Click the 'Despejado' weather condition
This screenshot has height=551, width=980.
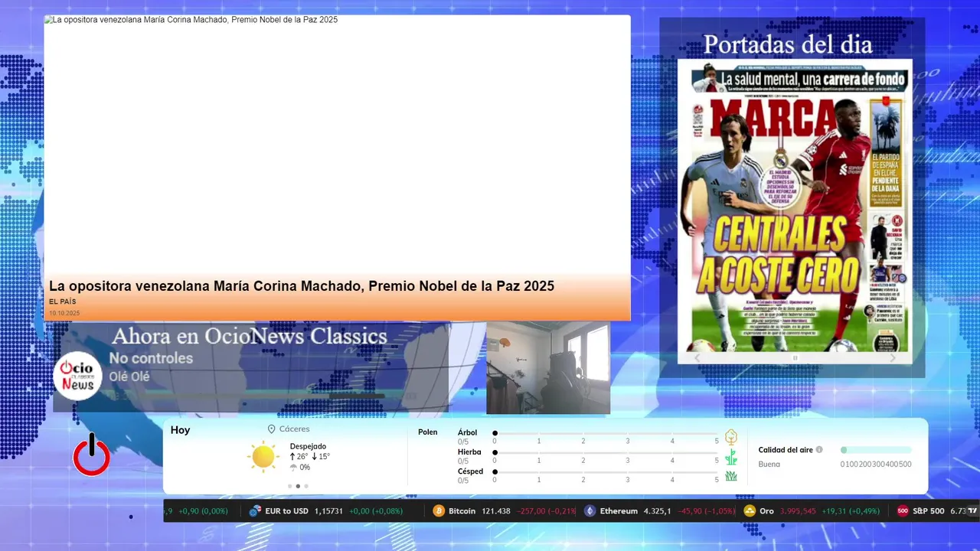pos(308,446)
